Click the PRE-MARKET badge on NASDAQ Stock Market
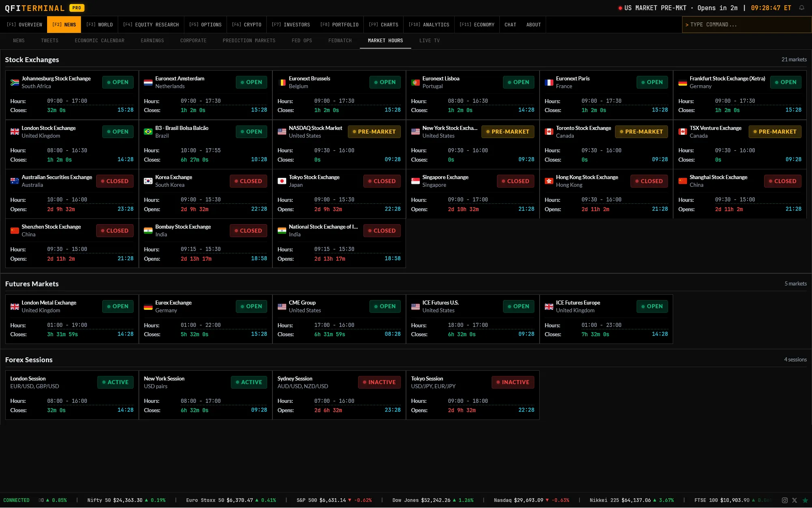This screenshot has height=508, width=812. pyautogui.click(x=374, y=132)
